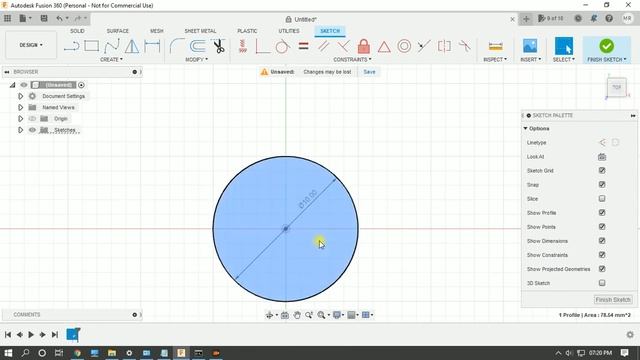This screenshot has height=360, width=640.
Task: Click the Measure inspect tool
Action: (x=495, y=46)
